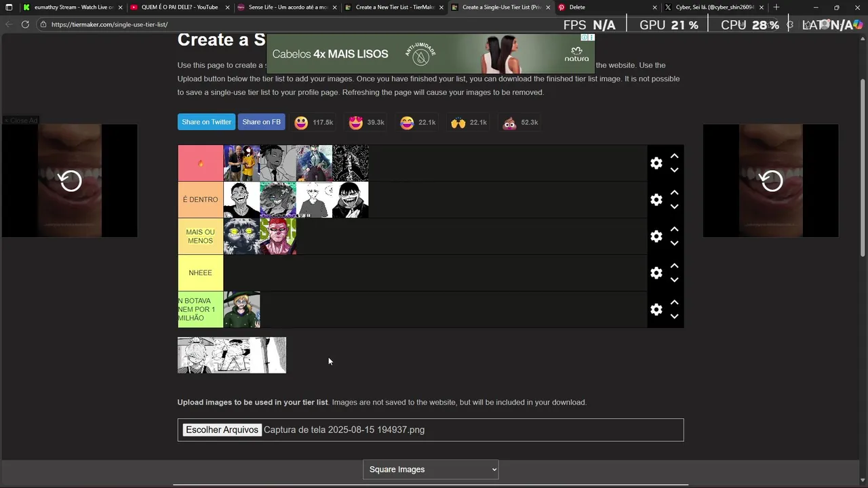Screen dimensions: 868x488
Task: Close the natura banner ad
Action: point(591,38)
